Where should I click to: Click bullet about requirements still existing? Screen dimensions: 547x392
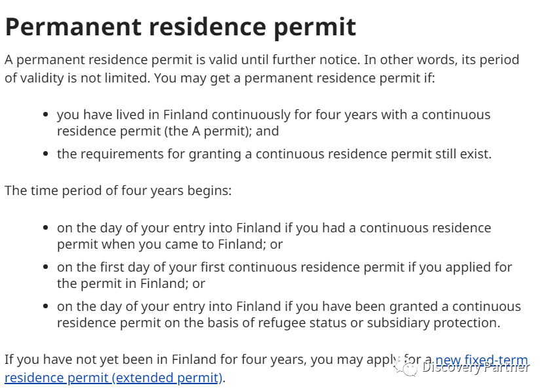tap(274, 154)
